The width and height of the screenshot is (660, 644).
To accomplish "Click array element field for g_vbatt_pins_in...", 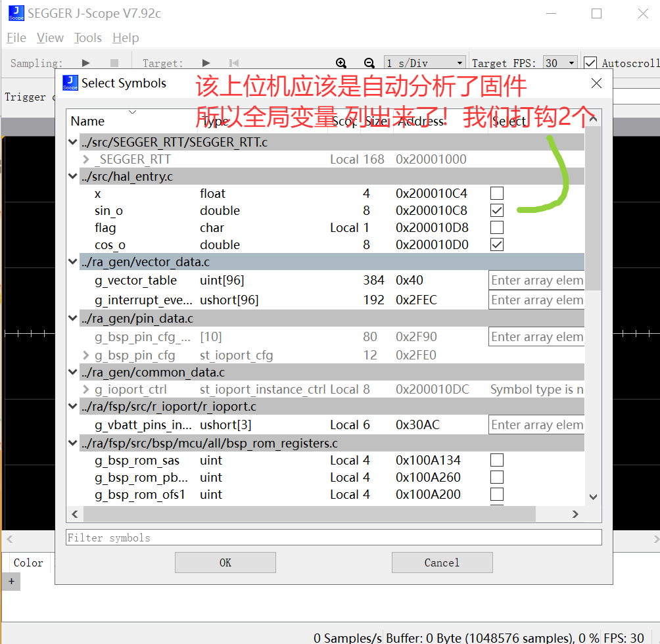I will pyautogui.click(x=536, y=425).
